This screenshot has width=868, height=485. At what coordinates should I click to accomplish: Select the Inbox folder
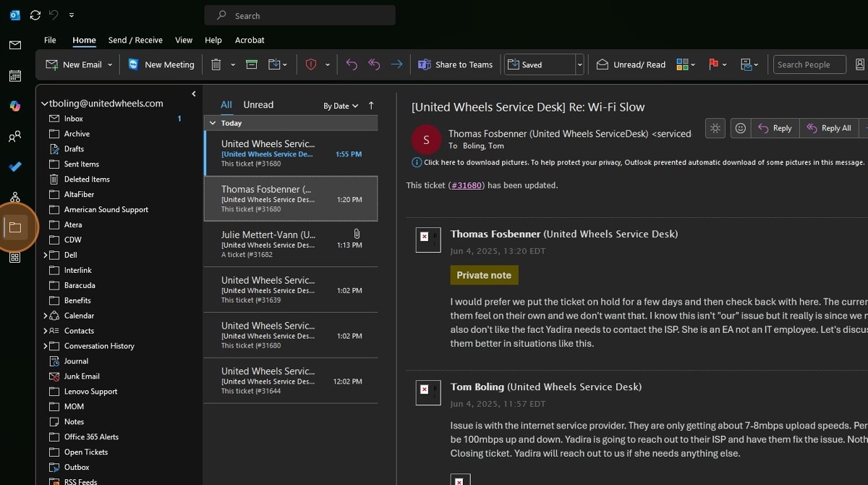pyautogui.click(x=73, y=119)
